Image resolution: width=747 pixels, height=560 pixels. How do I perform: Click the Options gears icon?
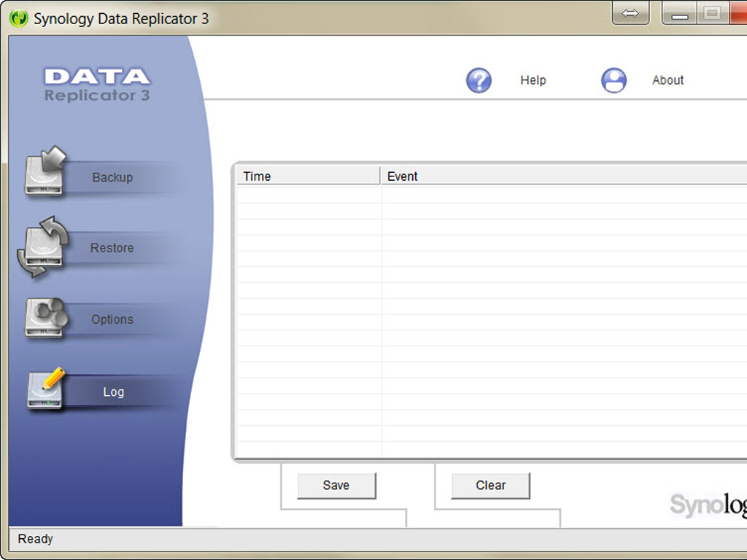(x=45, y=317)
